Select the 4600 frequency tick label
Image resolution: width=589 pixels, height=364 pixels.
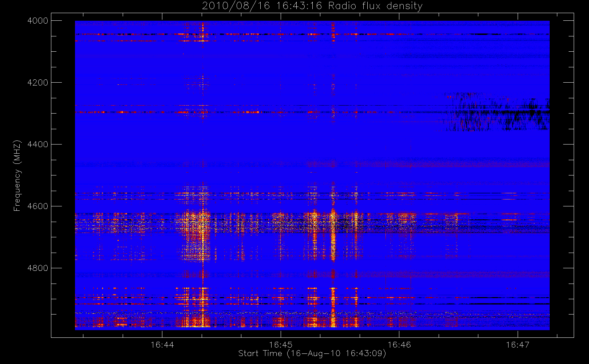[x=38, y=206]
